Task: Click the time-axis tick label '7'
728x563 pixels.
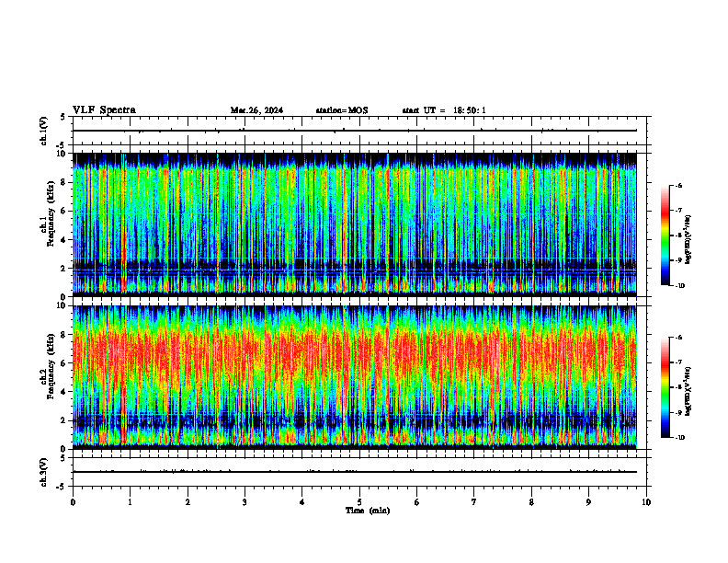Action: point(474,502)
